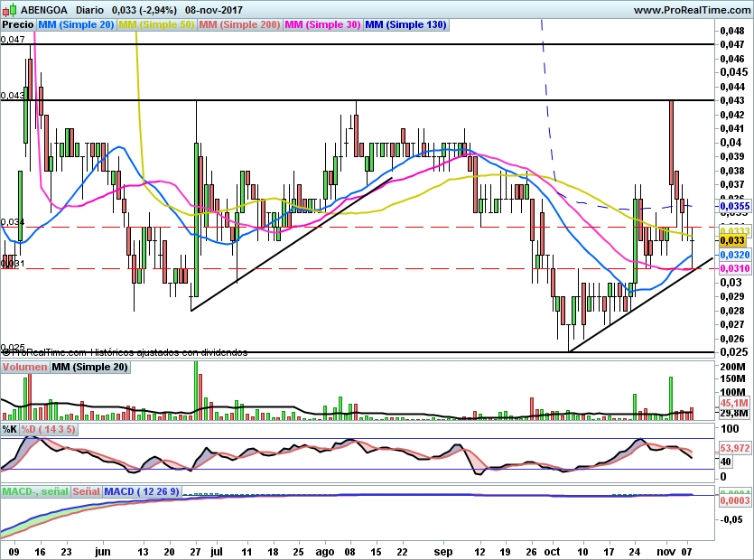This screenshot has width=754, height=560.
Task: Open the MM (Simple 200) indicator label
Action: coord(237,25)
